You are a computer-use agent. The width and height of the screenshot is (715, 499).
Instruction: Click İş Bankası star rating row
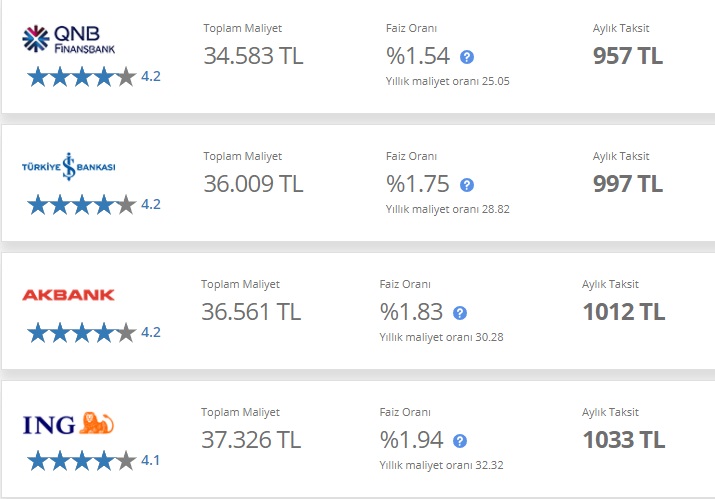click(93, 204)
